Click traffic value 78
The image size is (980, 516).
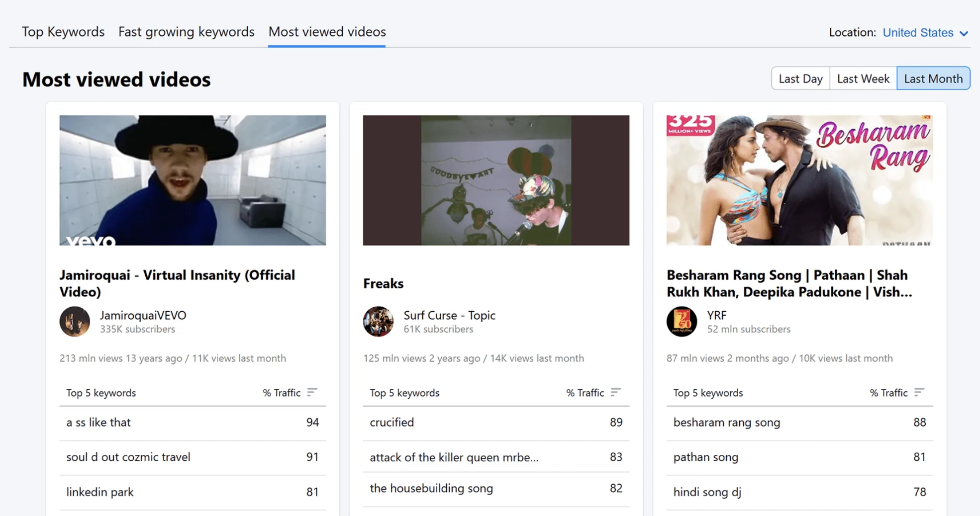point(919,492)
